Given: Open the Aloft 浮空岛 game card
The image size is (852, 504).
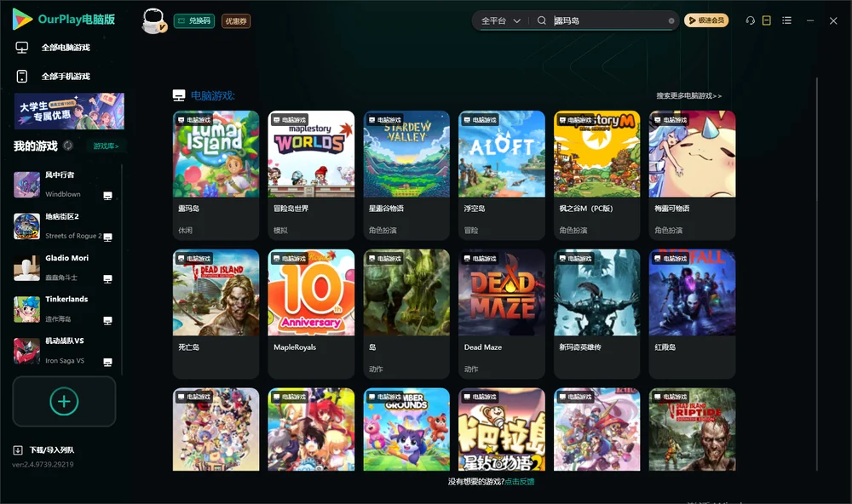Looking at the screenshot, I should (x=502, y=175).
